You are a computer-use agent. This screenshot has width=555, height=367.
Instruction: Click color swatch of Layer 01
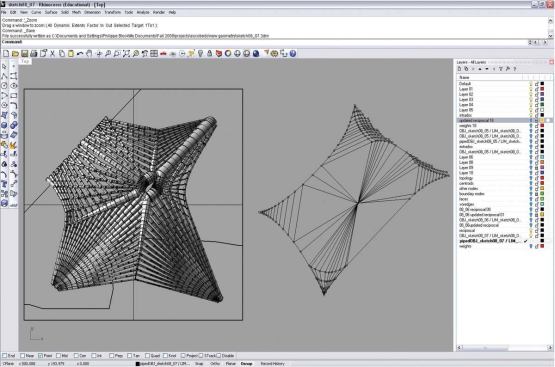(542, 89)
